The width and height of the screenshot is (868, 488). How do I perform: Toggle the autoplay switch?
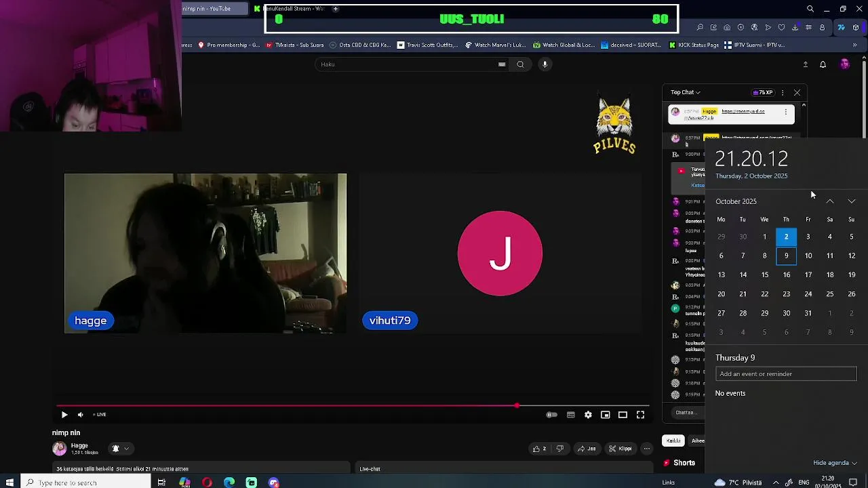(552, 415)
